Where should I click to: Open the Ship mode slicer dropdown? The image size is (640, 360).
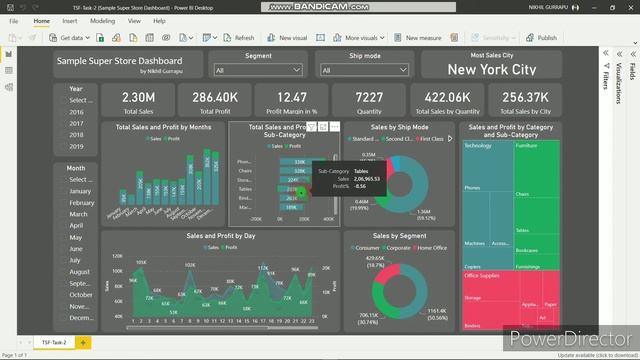point(403,70)
